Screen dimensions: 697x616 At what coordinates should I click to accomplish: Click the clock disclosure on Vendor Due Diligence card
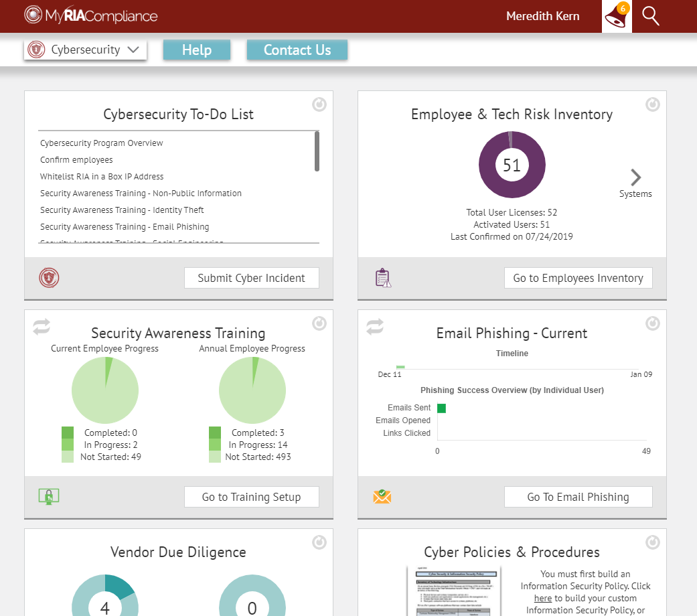pos(319,542)
